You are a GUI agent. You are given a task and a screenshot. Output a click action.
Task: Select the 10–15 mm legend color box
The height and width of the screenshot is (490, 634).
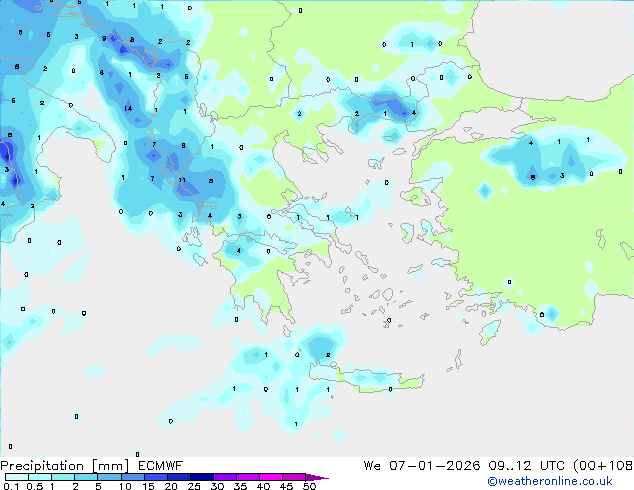click(133, 477)
